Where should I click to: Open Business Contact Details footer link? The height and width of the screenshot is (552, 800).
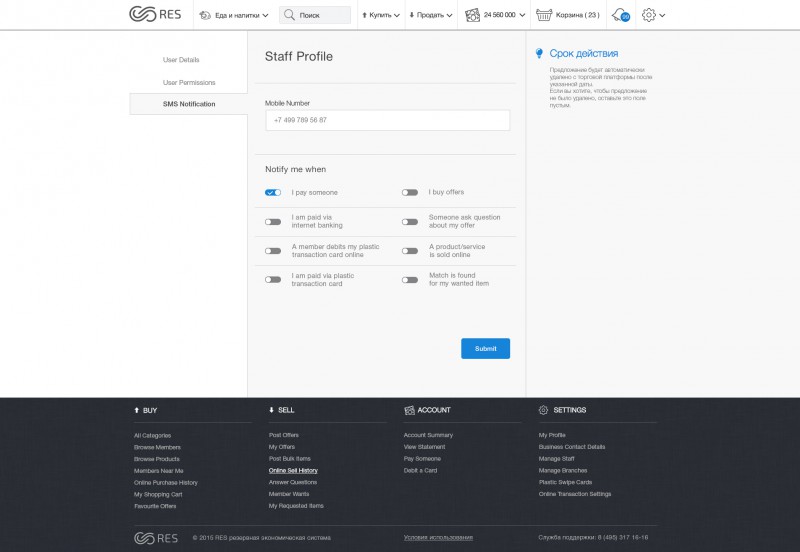pyautogui.click(x=572, y=447)
